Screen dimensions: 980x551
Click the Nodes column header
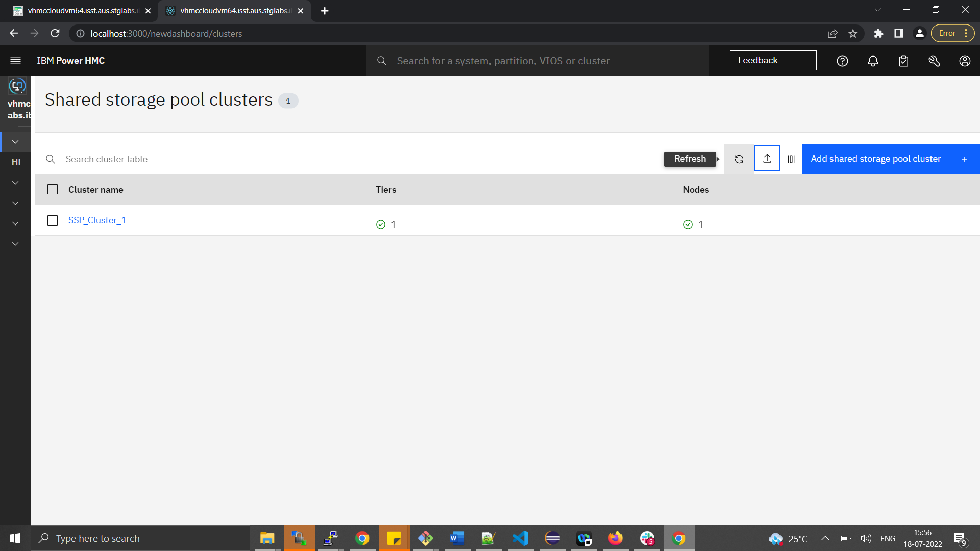696,190
